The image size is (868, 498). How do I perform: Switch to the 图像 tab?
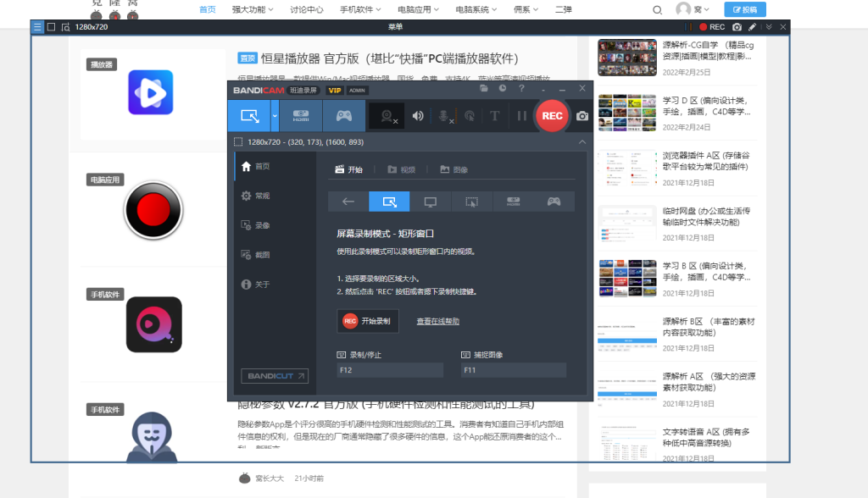tap(454, 169)
